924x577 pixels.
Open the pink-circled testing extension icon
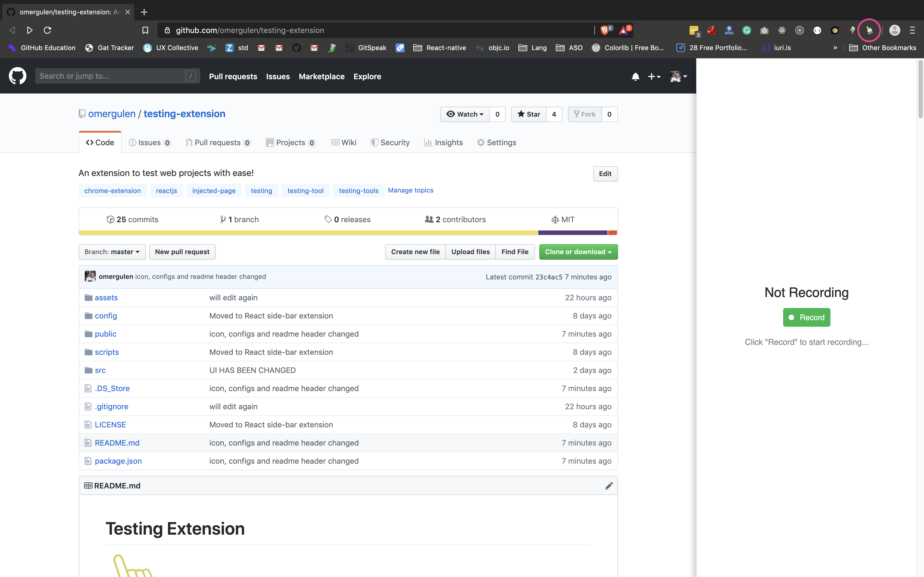[x=869, y=30]
